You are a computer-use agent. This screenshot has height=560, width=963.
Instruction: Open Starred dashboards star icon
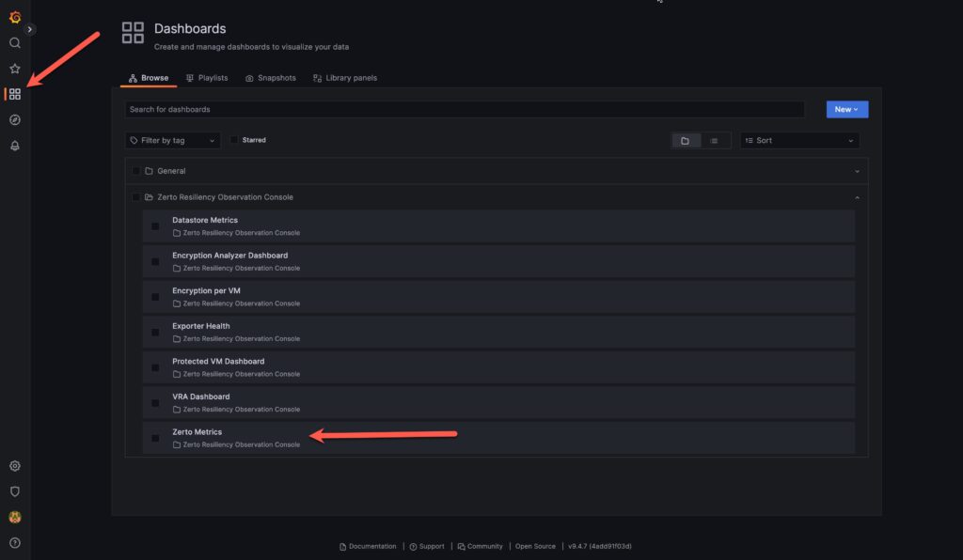click(x=15, y=69)
